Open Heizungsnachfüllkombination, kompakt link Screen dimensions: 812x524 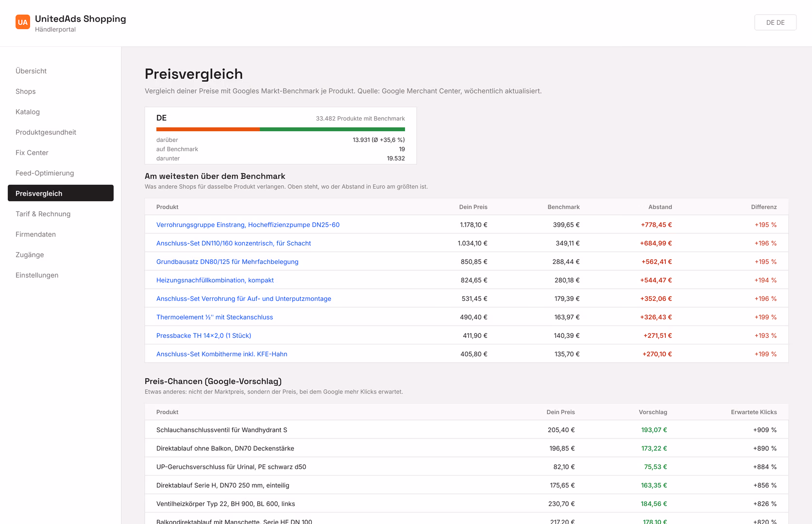pyautogui.click(x=215, y=280)
